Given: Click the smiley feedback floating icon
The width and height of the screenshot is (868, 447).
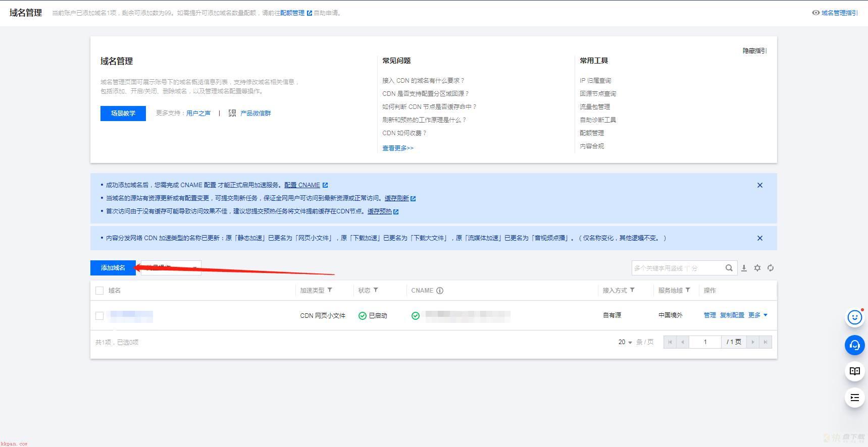Looking at the screenshot, I should coord(855,317).
